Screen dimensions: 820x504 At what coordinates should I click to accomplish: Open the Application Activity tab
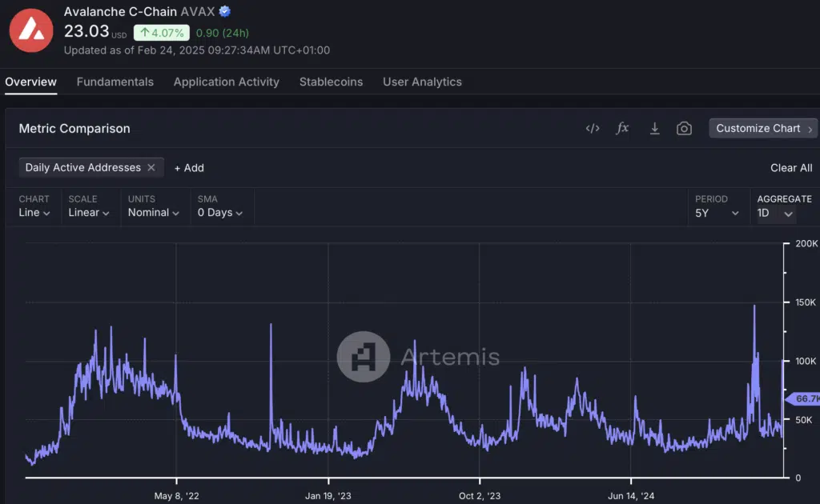point(227,82)
